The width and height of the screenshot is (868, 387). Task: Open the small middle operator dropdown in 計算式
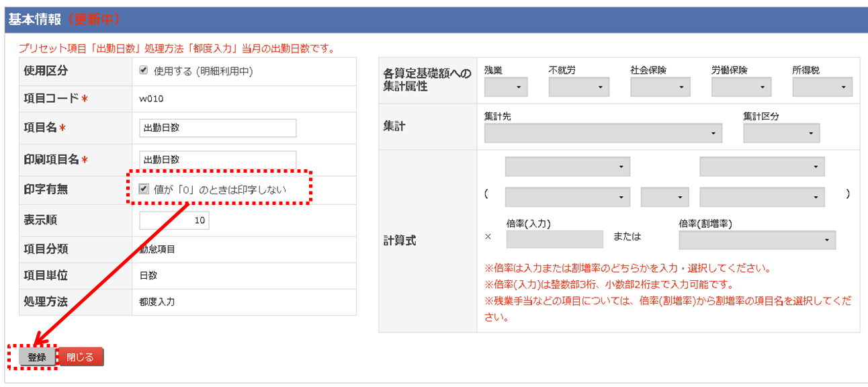[x=665, y=197]
